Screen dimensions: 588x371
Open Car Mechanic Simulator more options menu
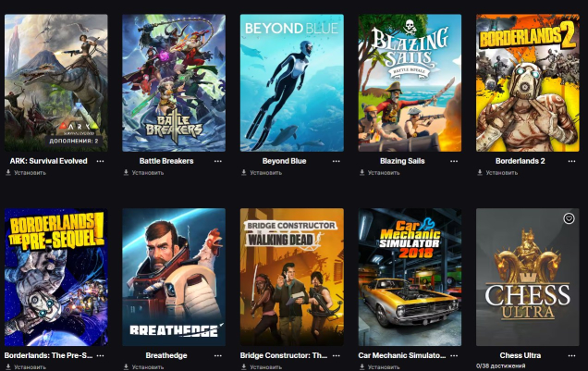click(x=454, y=355)
